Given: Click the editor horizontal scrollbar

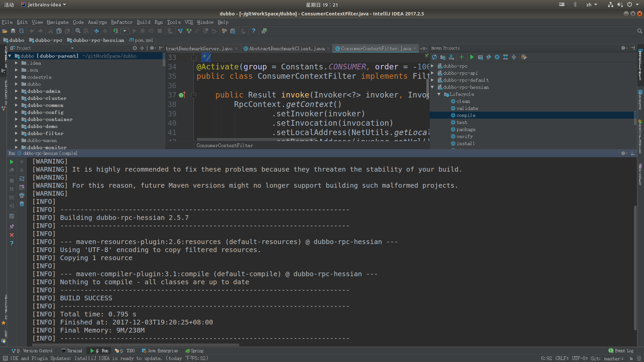Looking at the screenshot, I should (257, 139).
